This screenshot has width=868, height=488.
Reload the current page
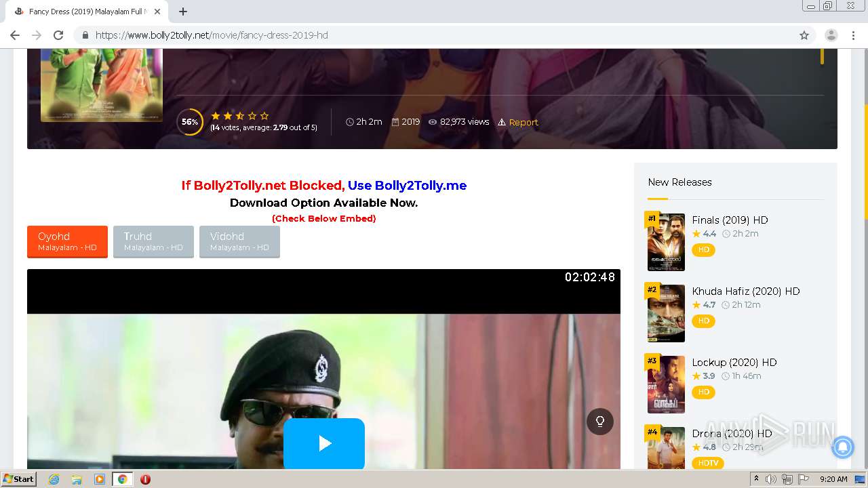point(58,35)
